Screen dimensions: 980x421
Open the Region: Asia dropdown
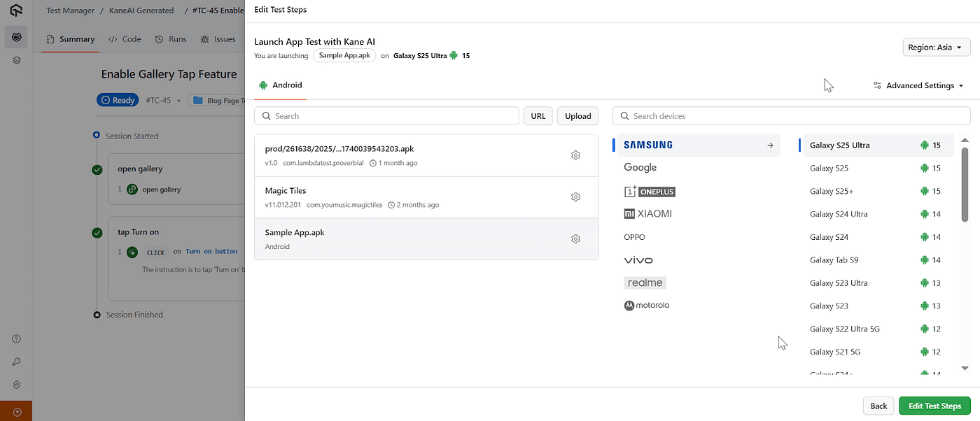[x=937, y=48]
